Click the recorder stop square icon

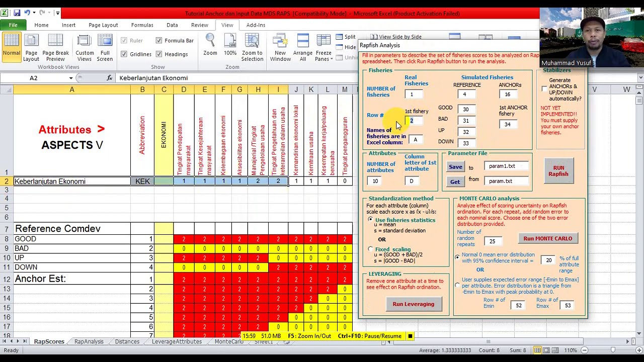click(x=410, y=336)
